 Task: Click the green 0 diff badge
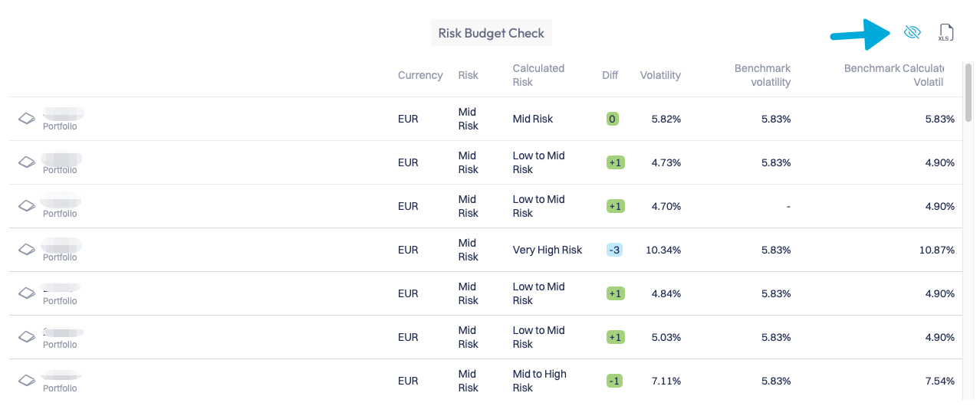612,119
